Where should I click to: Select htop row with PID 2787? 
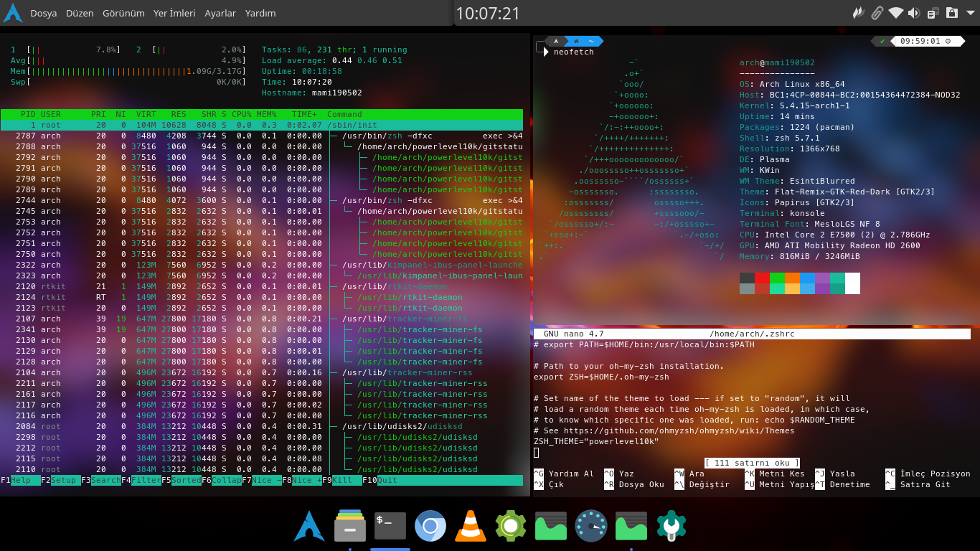click(x=262, y=136)
